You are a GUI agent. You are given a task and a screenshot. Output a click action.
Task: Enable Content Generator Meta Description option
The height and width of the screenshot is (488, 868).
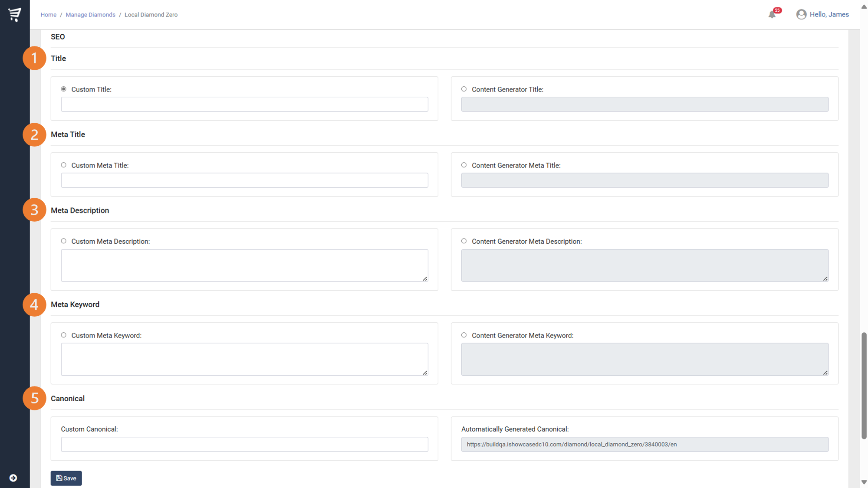point(464,241)
